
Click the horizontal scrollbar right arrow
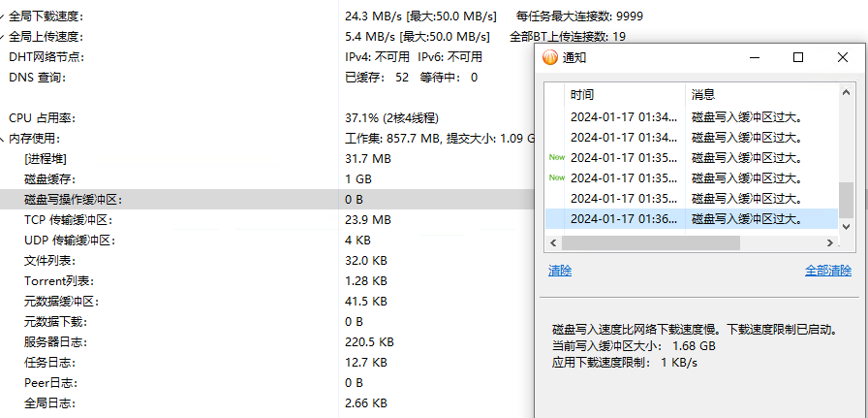(830, 242)
